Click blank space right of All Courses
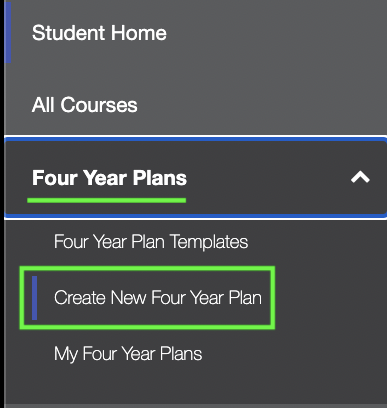The height and width of the screenshot is (408, 390). (260, 105)
